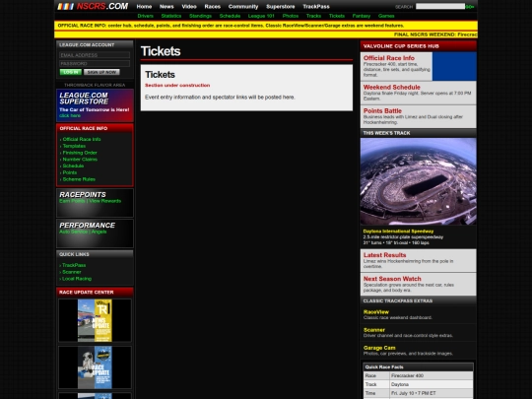This screenshot has height=399, width=532.
Task: Go to Schedule in the sub-navigation
Action: point(230,16)
